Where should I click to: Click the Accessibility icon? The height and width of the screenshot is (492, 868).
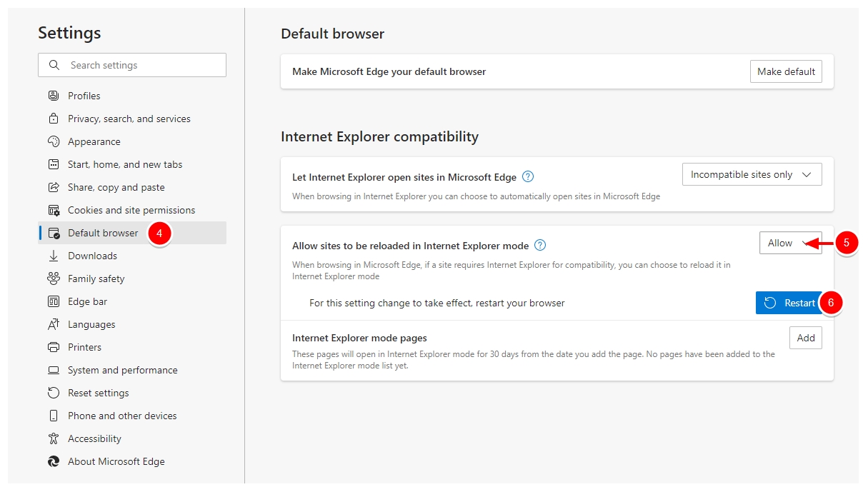54,438
